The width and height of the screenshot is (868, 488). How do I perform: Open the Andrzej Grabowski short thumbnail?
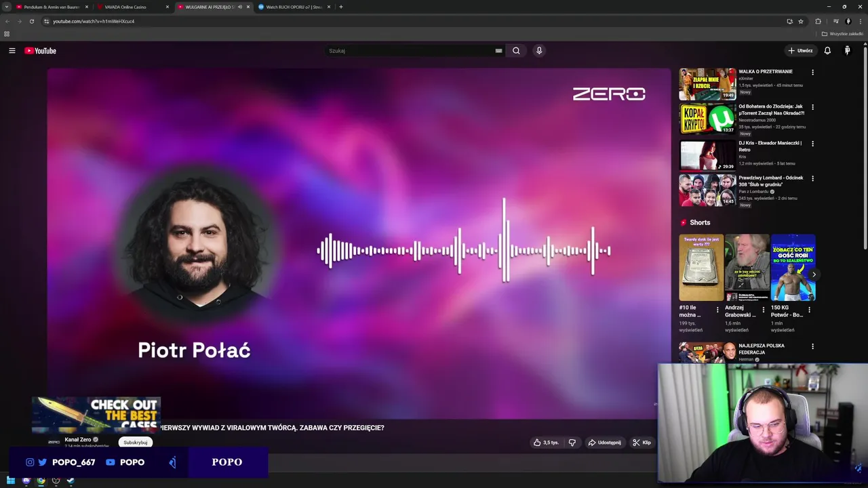coord(747,268)
